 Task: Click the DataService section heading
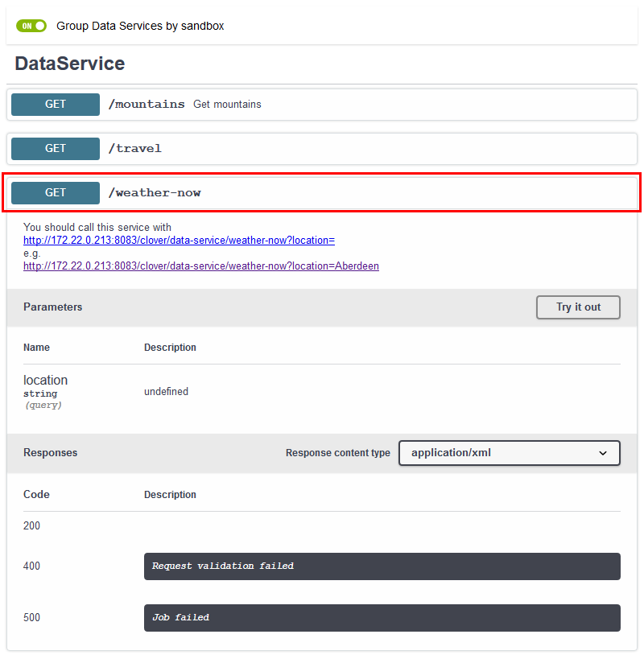coord(70,64)
